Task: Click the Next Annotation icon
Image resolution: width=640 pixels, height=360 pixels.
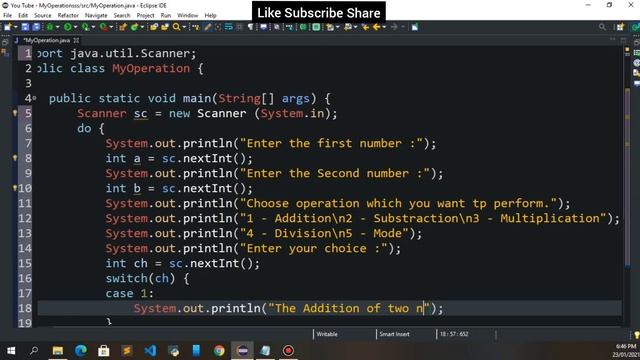Action: tap(330, 27)
